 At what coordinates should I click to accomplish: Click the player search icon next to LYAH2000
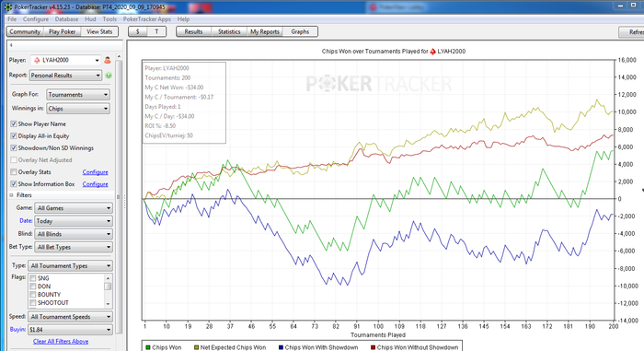(x=108, y=60)
